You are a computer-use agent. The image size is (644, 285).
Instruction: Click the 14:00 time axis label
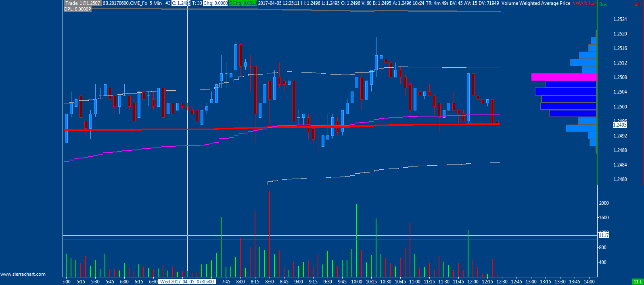click(x=589, y=282)
